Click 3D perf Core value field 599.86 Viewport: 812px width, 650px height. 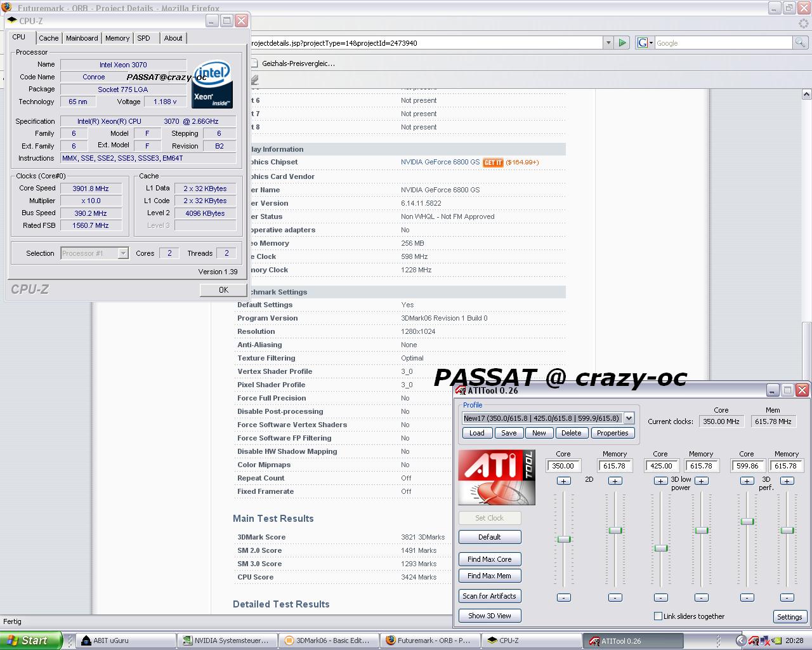747,466
